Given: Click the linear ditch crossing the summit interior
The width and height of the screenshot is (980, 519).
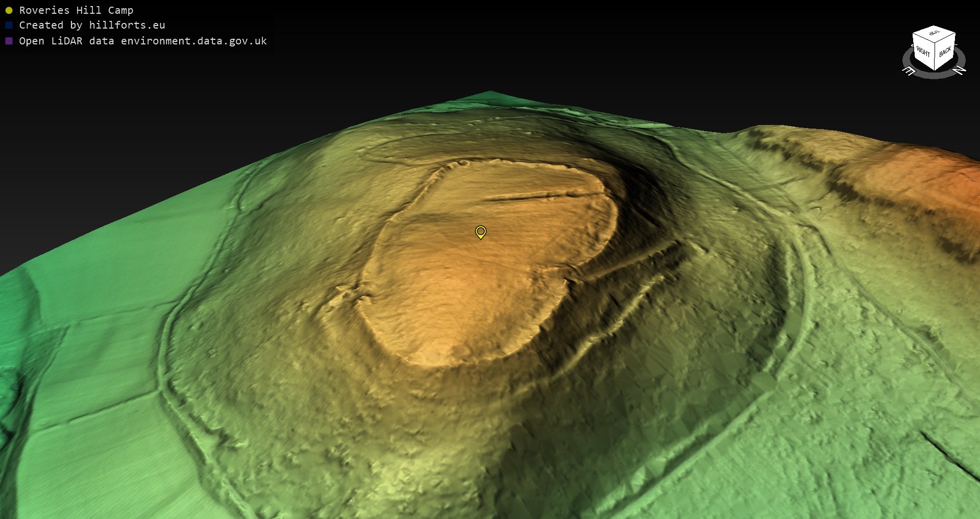Looking at the screenshot, I should click(x=536, y=195).
